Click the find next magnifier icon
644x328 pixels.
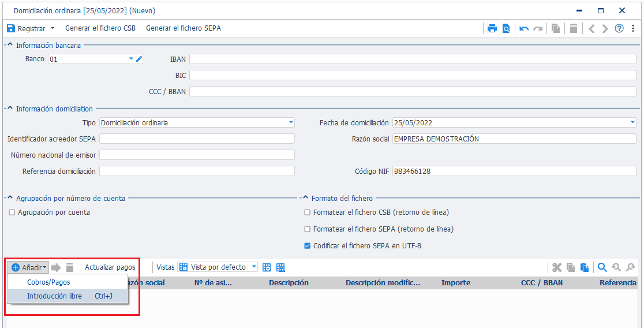(630, 267)
